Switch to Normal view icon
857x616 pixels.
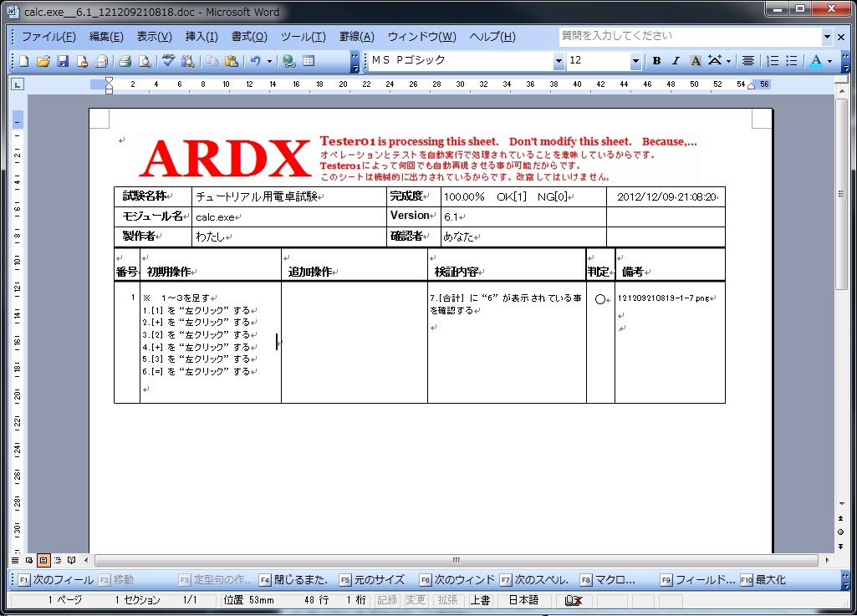pos(15,560)
